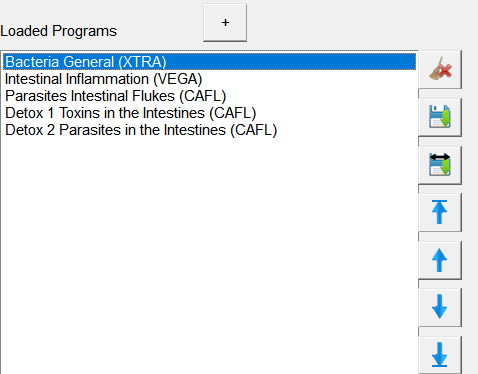Click the broom with red X icon
Viewport: 478px width, 374px height.
tap(440, 69)
